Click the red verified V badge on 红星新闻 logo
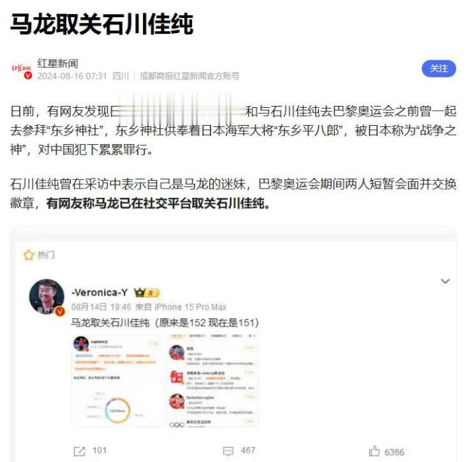 point(28,75)
